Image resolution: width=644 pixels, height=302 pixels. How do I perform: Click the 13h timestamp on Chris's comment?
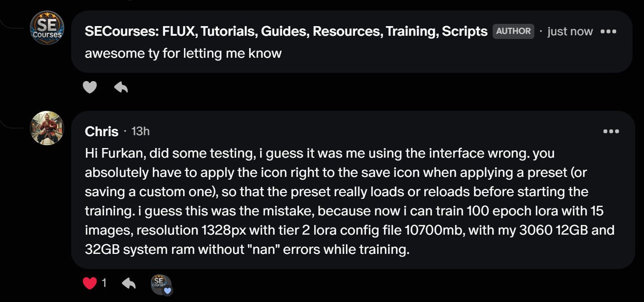click(x=140, y=132)
